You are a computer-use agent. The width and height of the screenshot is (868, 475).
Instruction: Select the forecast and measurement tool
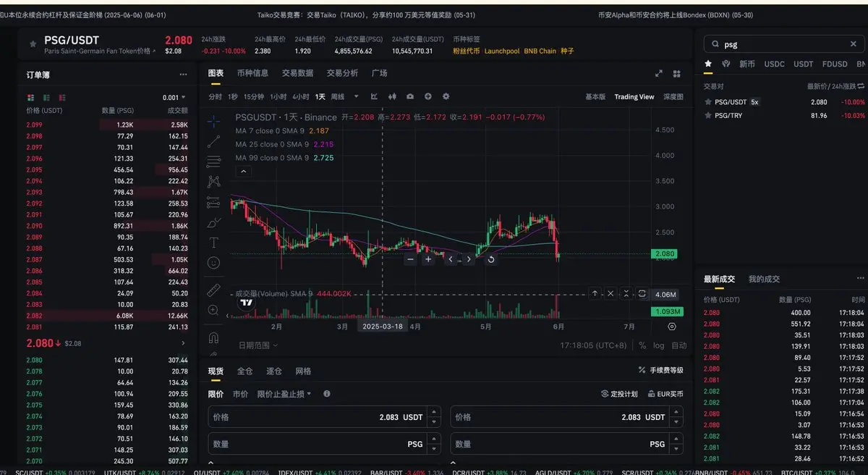click(213, 202)
